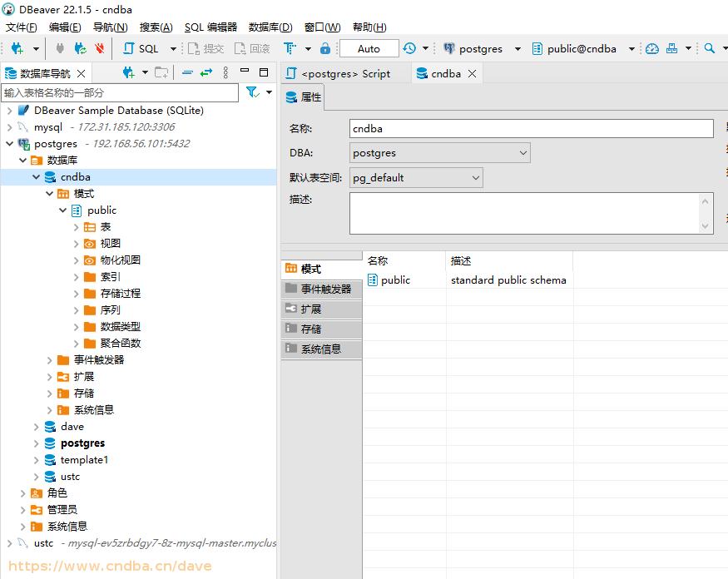Open the 帮助(H) menu
Image resolution: width=728 pixels, height=579 pixels.
[369, 27]
